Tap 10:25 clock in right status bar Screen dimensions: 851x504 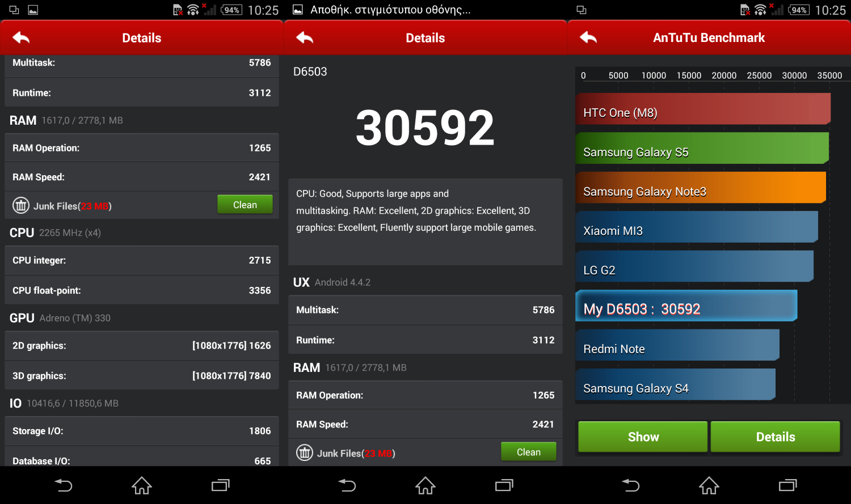pos(831,10)
